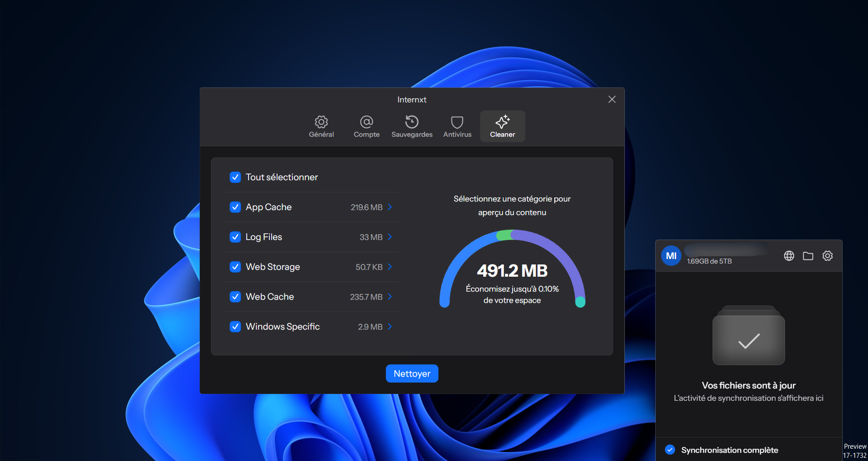Open the Sauvegardes tab
Viewport: 868px width, 461px height.
[412, 126]
